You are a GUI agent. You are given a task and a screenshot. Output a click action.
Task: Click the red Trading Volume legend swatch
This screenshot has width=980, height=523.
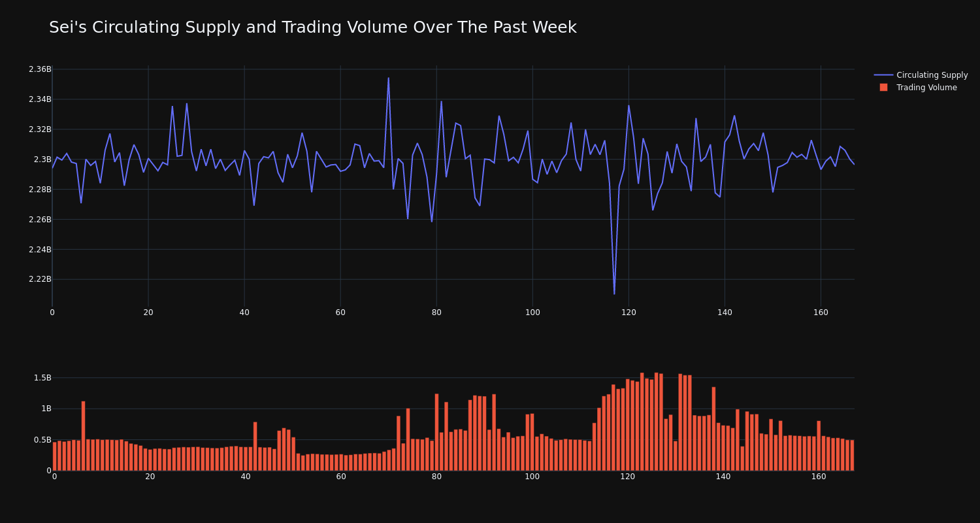[x=883, y=88]
